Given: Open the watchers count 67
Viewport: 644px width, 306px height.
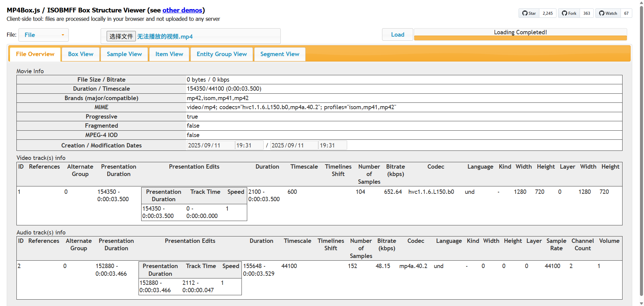Looking at the screenshot, I should point(626,13).
